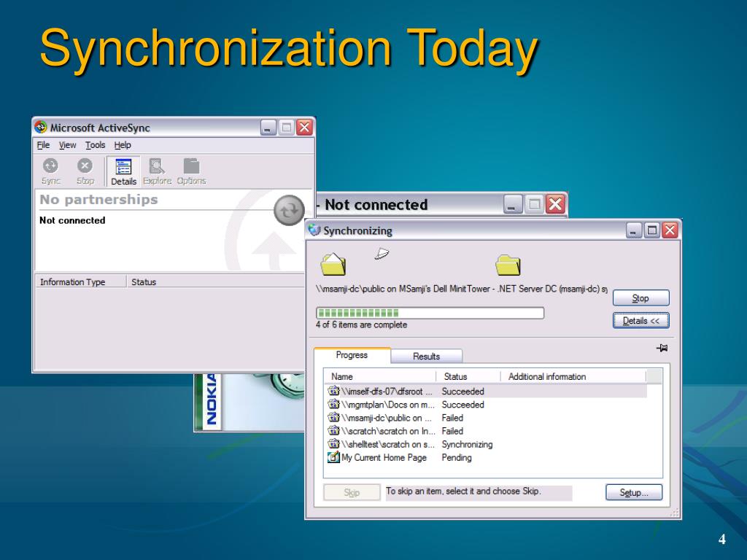
Task: Click the icon beside \\mgmtplan\Docs
Action: point(334,404)
